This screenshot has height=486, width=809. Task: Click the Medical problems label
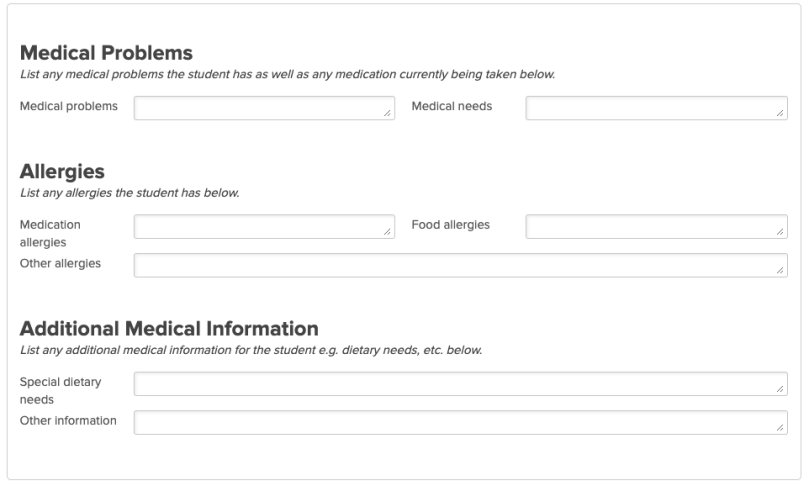click(x=69, y=106)
